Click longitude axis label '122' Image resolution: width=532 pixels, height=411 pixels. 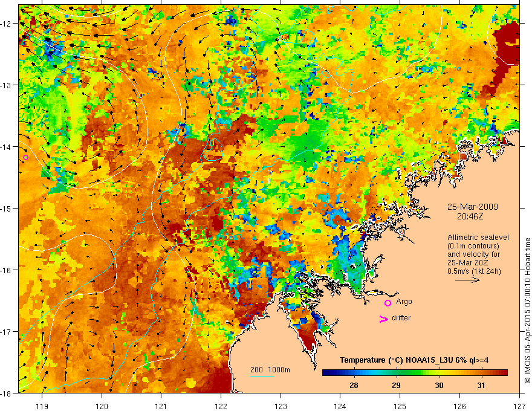[221, 406]
